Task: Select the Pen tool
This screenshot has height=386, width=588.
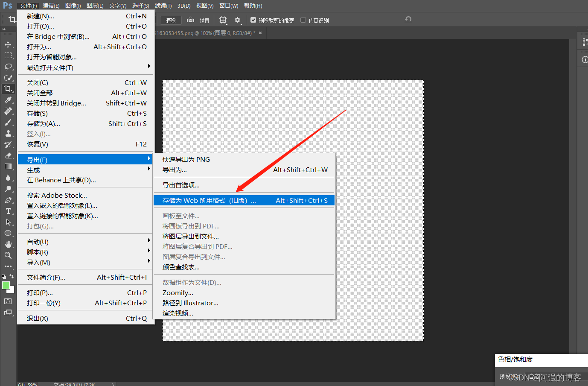Action: tap(8, 200)
